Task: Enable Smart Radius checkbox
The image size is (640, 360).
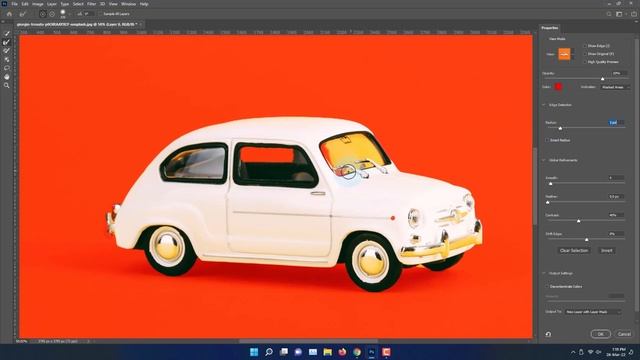Action: point(547,140)
